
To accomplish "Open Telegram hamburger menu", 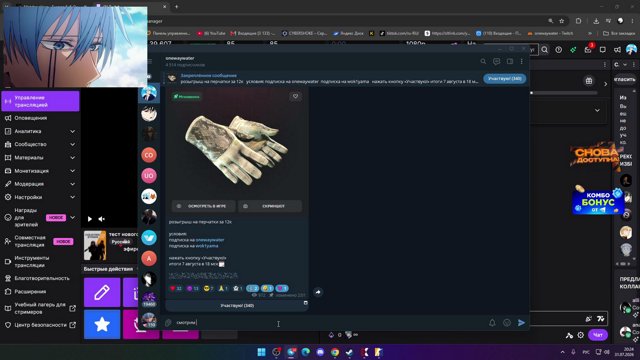I will tap(150, 62).
